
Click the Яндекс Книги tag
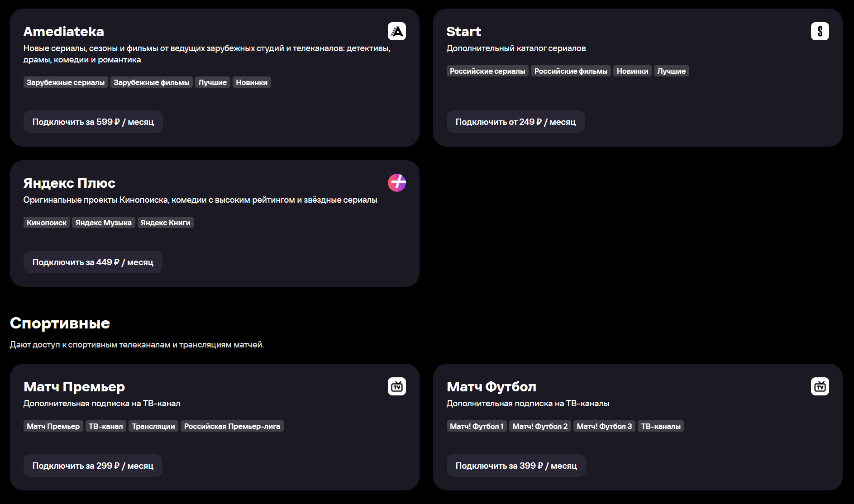[x=165, y=223]
